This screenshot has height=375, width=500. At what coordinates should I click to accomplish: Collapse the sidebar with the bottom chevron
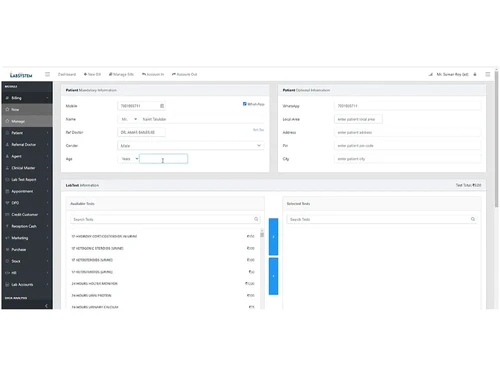click(x=46, y=305)
